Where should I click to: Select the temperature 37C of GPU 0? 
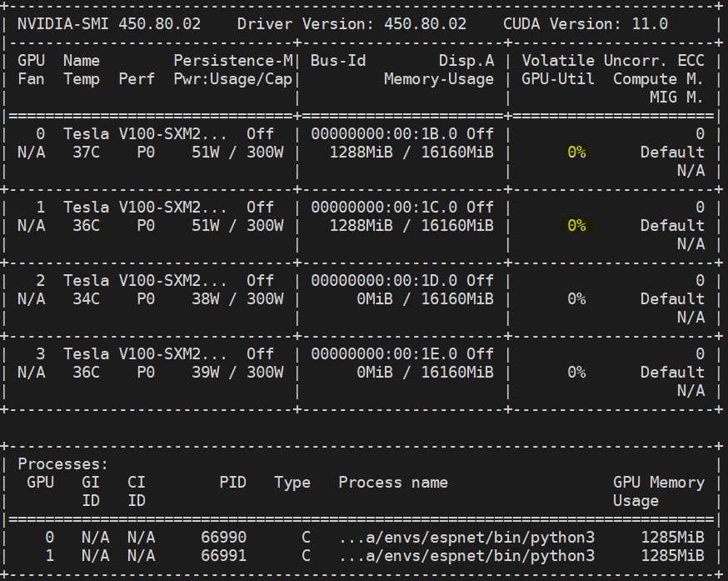point(89,153)
